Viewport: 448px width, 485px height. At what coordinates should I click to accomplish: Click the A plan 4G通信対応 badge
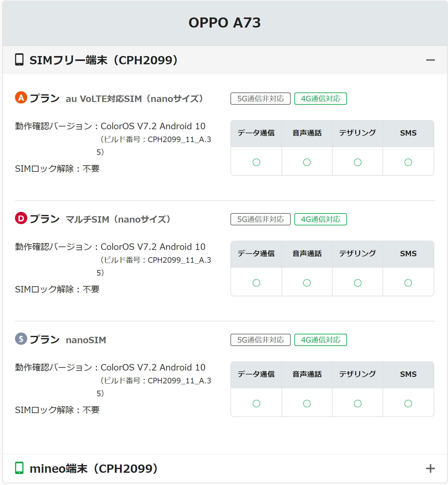(320, 99)
